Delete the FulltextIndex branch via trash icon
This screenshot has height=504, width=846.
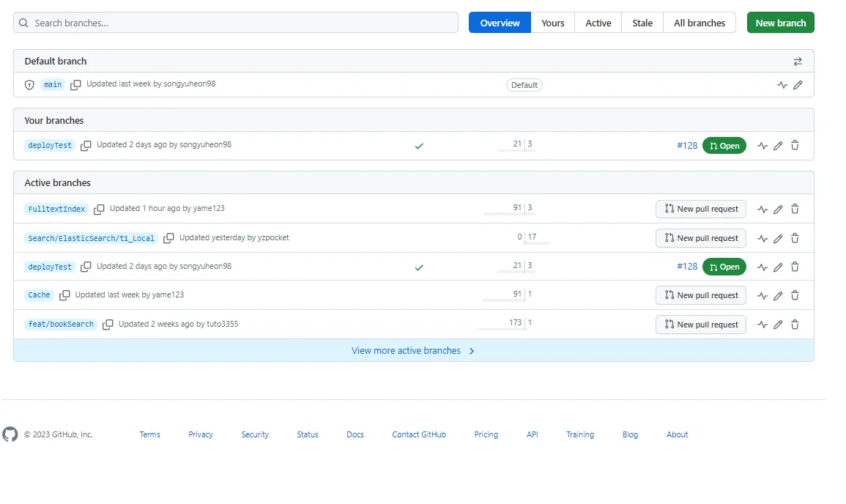point(795,209)
